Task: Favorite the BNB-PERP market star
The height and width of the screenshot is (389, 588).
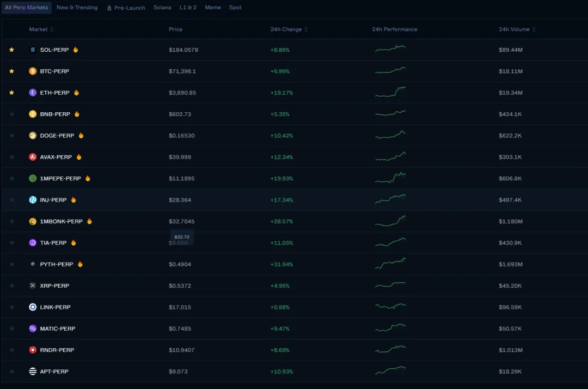Action: (x=11, y=114)
